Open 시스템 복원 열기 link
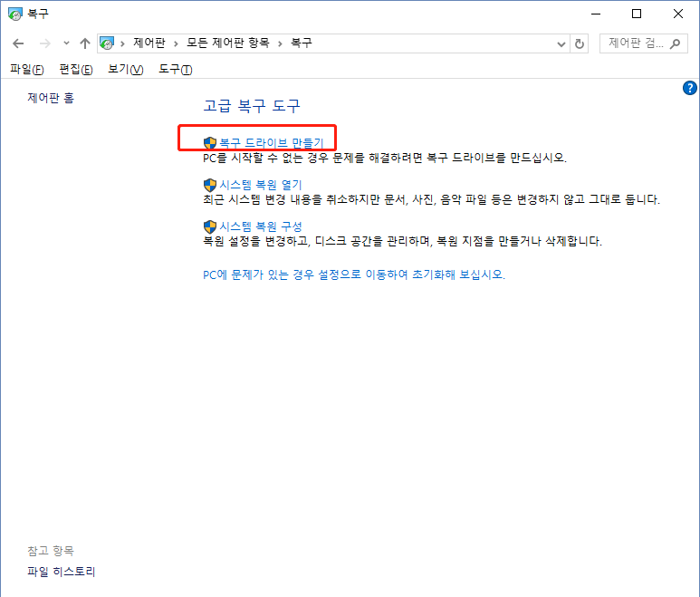Viewport: 700px width, 597px height. [x=260, y=185]
